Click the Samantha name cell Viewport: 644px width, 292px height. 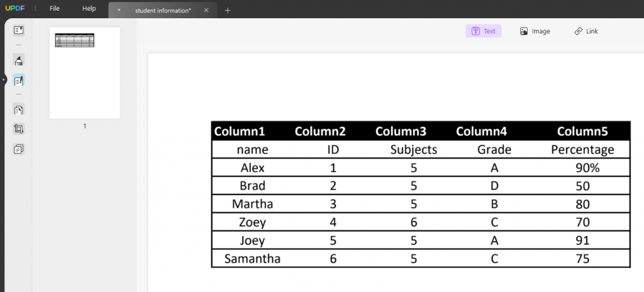(x=252, y=258)
